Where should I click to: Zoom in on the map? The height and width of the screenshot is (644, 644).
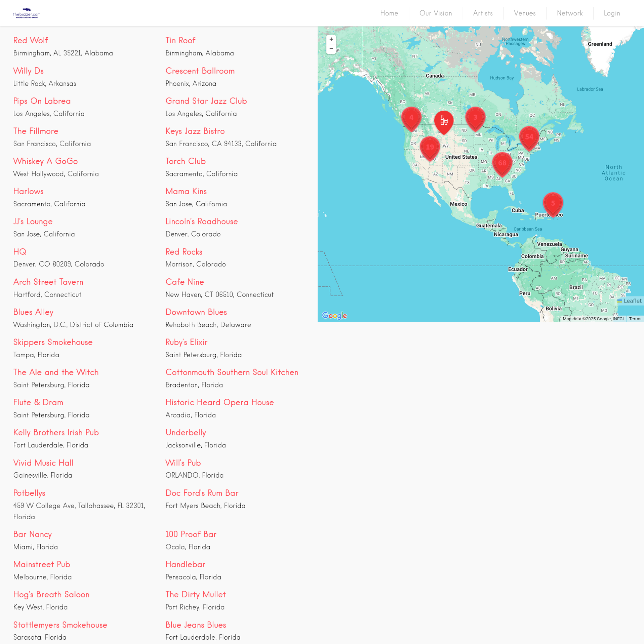pos(331,40)
